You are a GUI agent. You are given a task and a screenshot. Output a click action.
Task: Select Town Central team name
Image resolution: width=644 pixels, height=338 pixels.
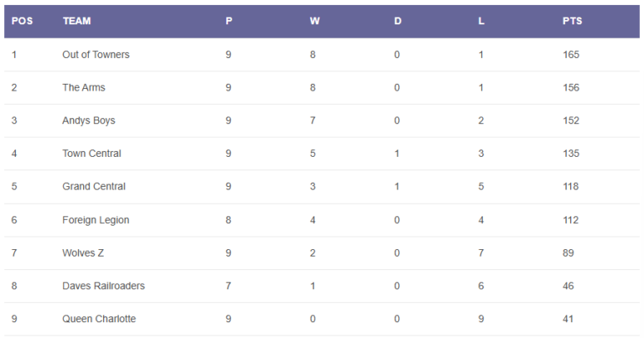(x=91, y=153)
